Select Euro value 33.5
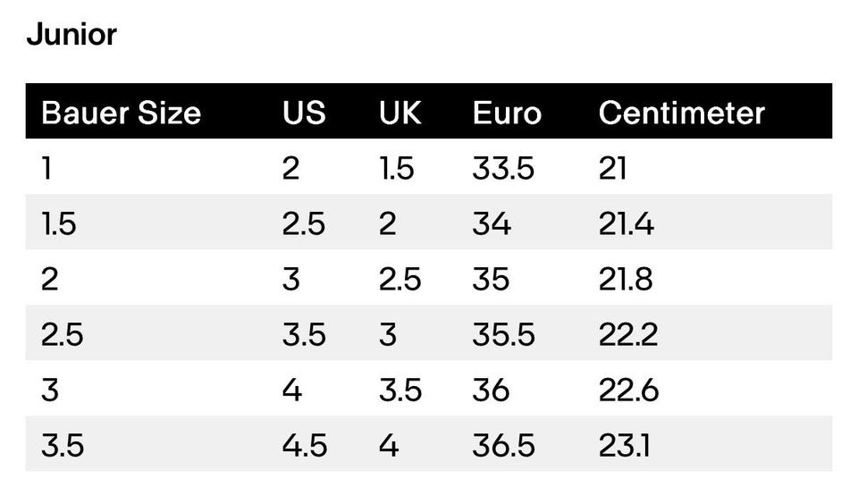 503,168
